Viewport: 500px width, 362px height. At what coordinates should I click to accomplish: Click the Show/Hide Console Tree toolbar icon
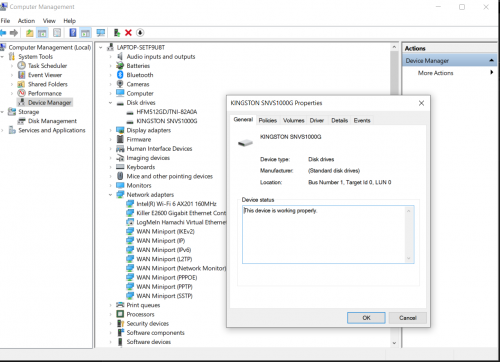coord(42,33)
